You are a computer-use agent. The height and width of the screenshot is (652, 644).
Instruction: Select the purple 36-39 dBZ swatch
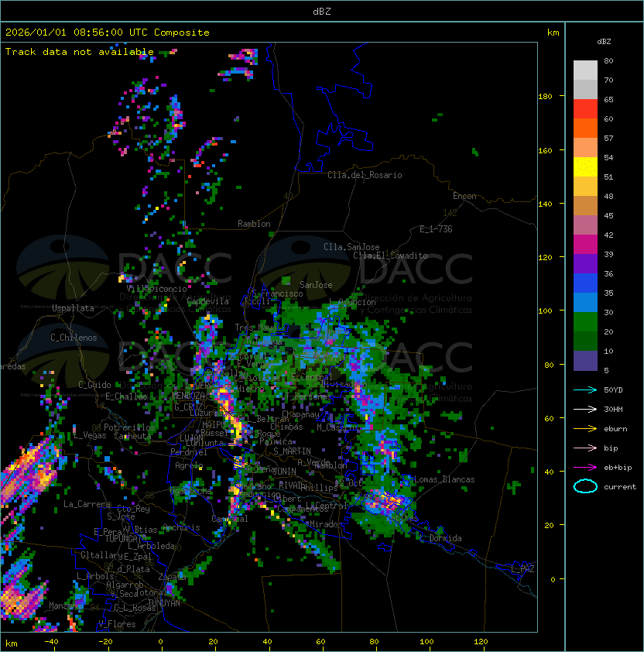pyautogui.click(x=585, y=264)
